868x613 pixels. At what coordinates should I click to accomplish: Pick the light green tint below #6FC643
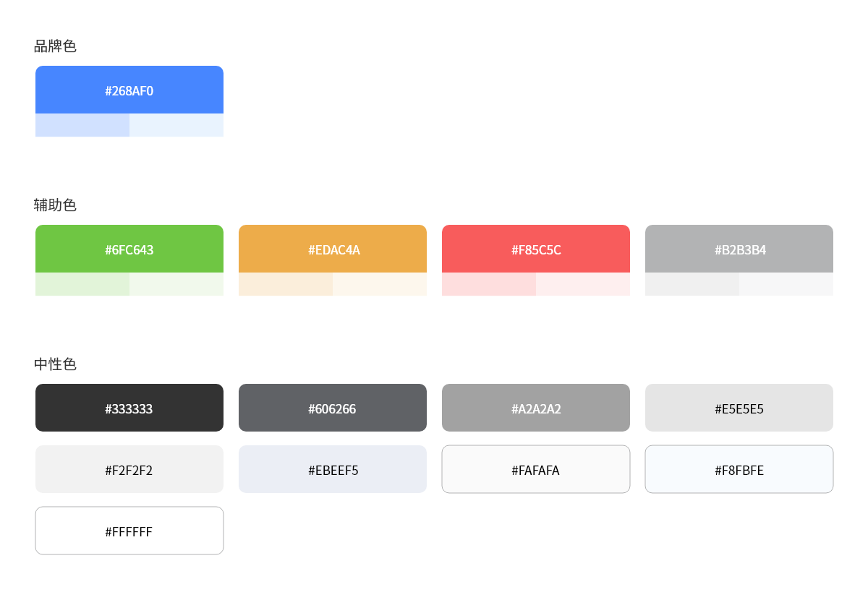point(82,284)
